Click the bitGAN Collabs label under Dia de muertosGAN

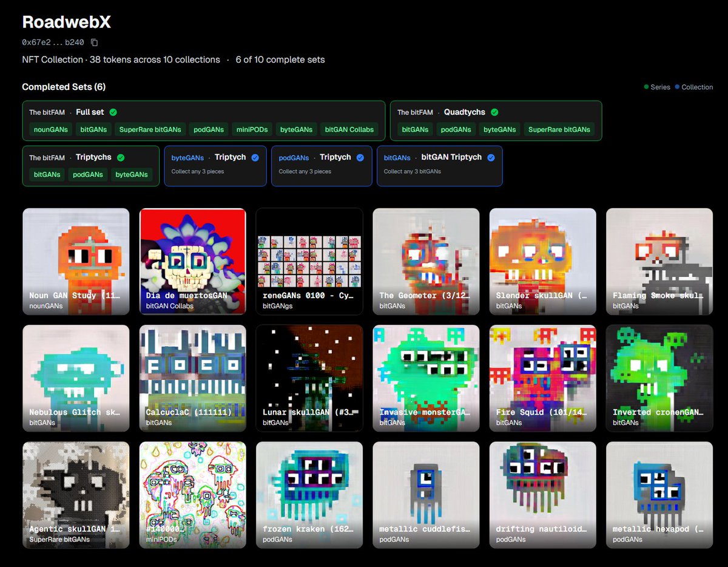pos(170,306)
